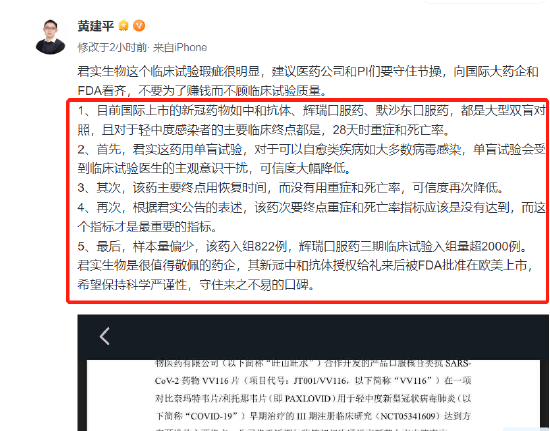The height and width of the screenshot is (431, 550).
Task: Click the dark header bar of embedded image
Action: (x=313, y=337)
